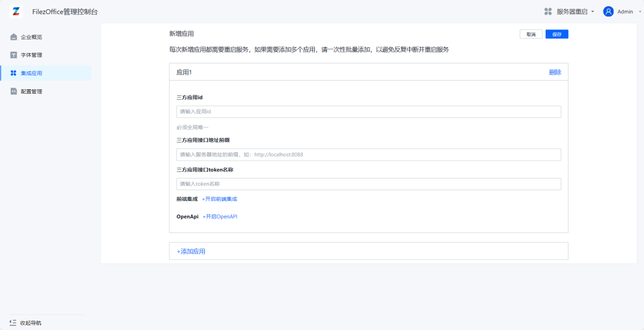The width and height of the screenshot is (644, 330).
Task: Click the 三方应用id input field
Action: pos(369,112)
